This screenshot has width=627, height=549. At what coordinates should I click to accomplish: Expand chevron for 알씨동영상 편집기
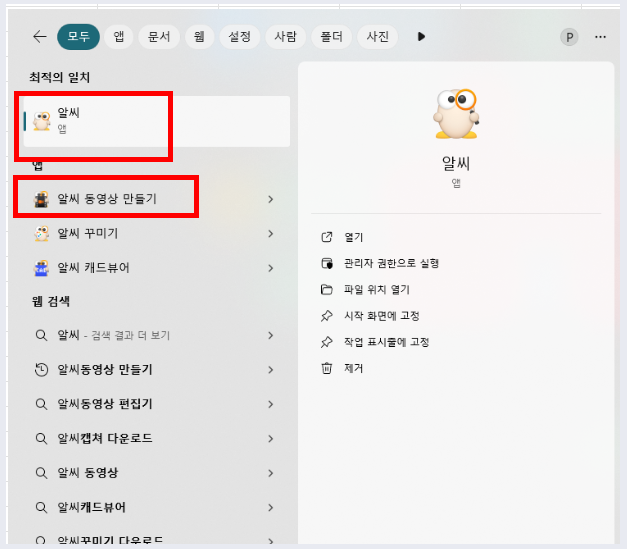(x=271, y=404)
